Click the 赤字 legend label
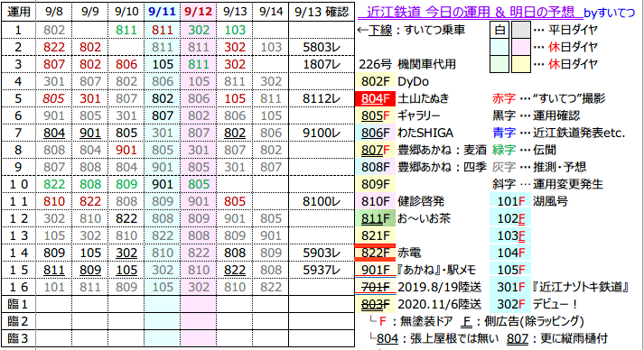The width and height of the screenshot is (644, 350). 503,98
